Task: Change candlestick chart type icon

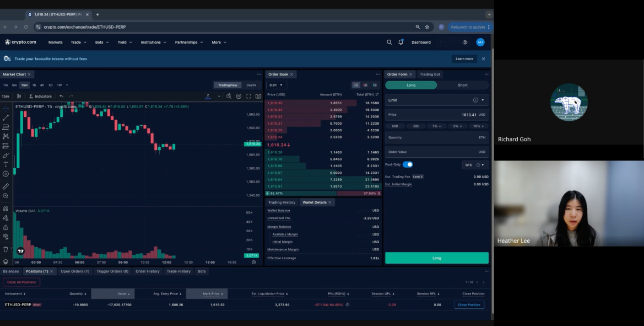Action: (19, 96)
